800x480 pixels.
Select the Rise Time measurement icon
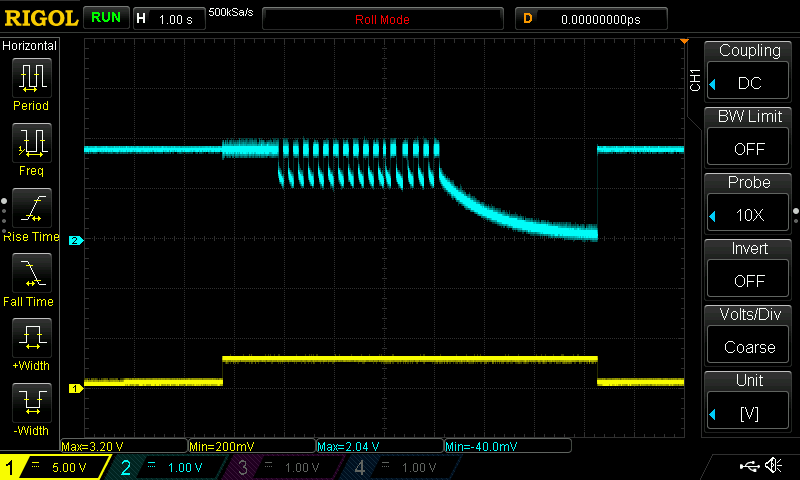coord(32,208)
